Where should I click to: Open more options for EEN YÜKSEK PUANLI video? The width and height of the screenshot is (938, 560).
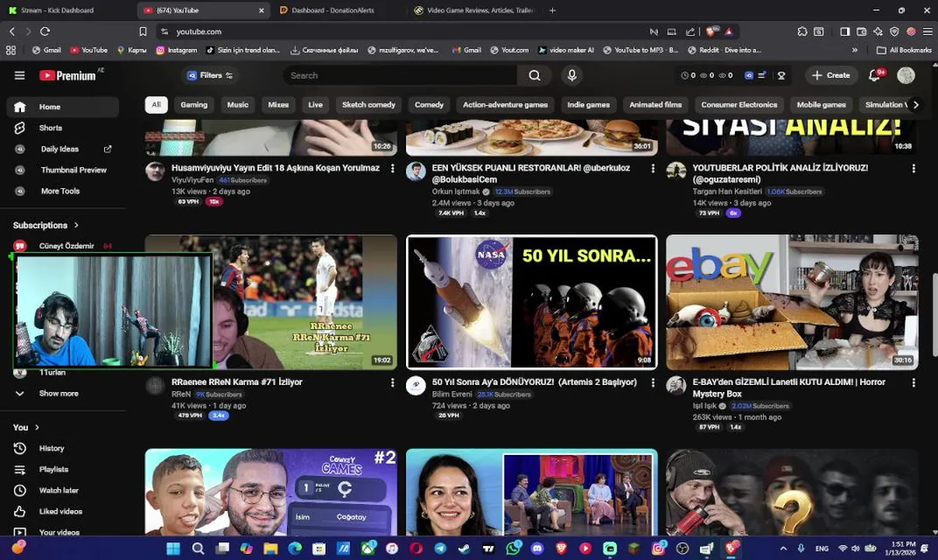[x=653, y=168]
